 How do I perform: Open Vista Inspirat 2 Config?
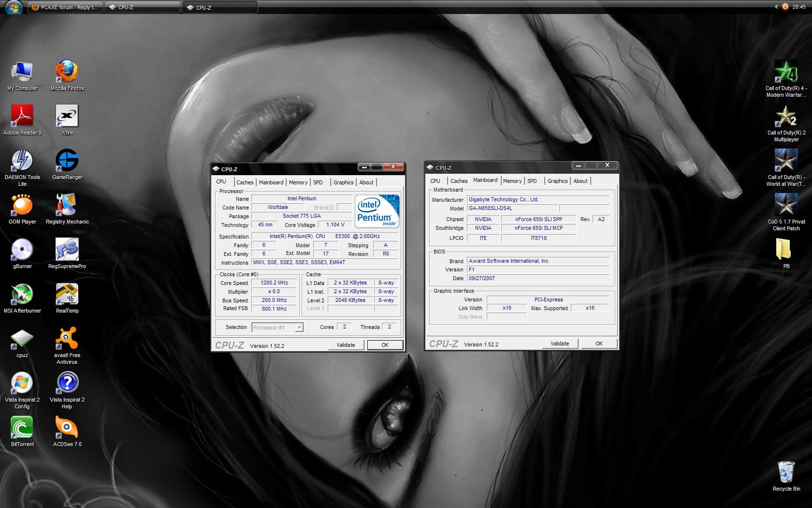tap(22, 390)
